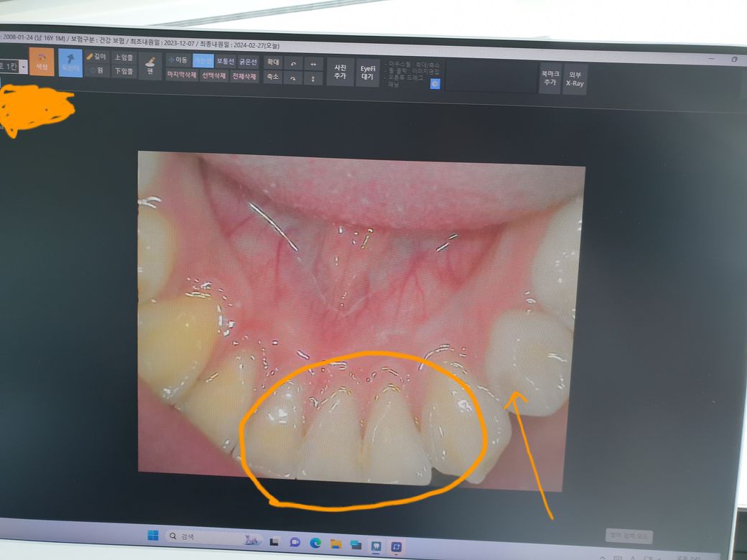Switch line thickness to 굵은선
Viewport: 747px width, 560px height.
coord(248,62)
